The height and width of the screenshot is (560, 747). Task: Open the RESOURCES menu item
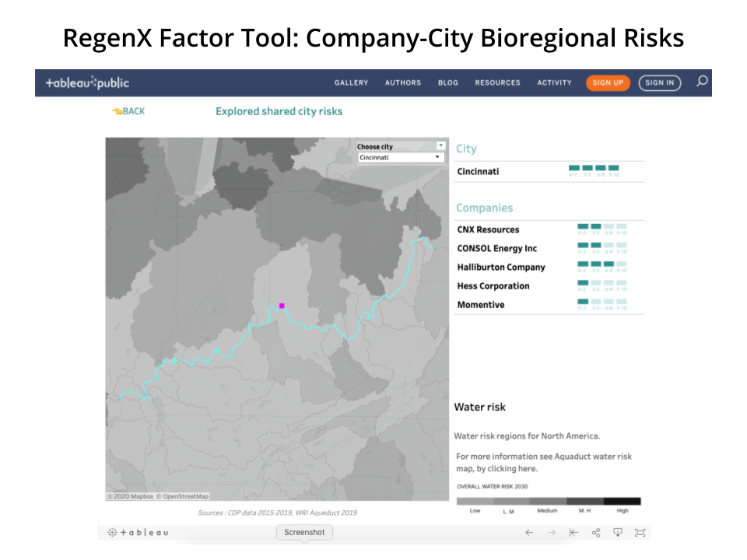click(497, 82)
